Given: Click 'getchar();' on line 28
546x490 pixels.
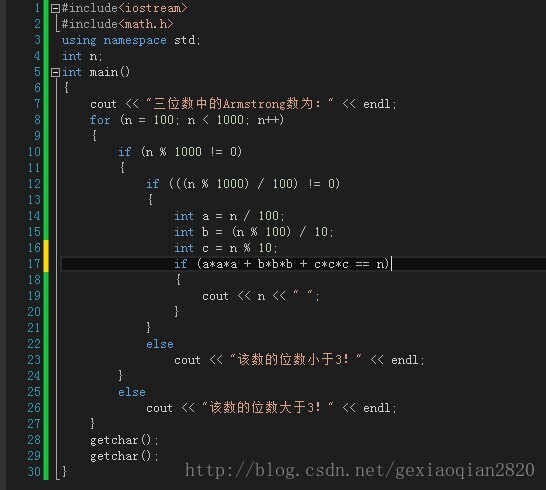Looking at the screenshot, I should tap(124, 440).
